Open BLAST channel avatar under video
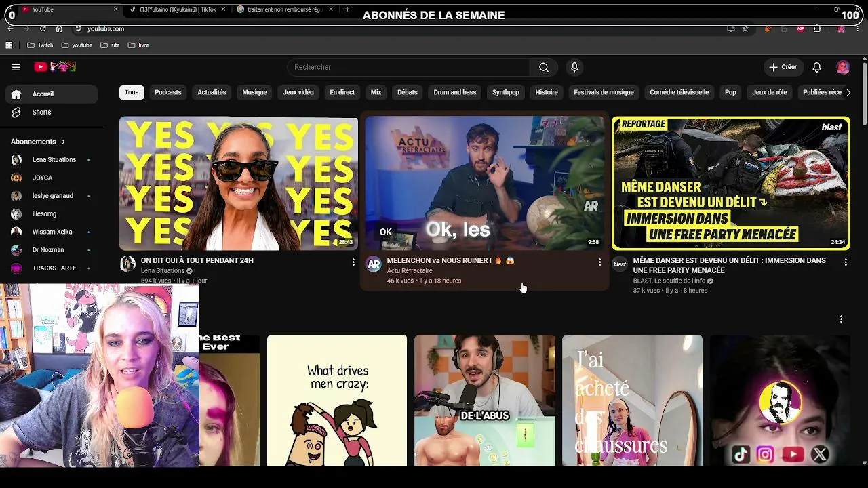The width and height of the screenshot is (868, 488). 620,264
